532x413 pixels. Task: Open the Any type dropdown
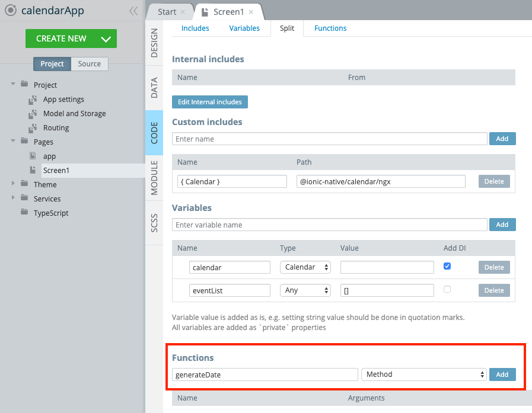[x=305, y=290]
